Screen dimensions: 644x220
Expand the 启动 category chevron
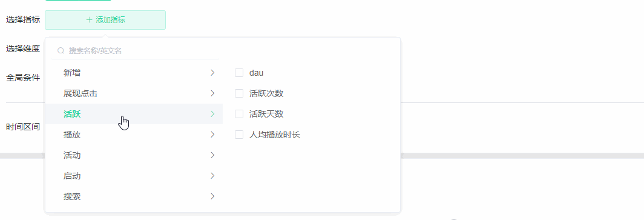212,176
